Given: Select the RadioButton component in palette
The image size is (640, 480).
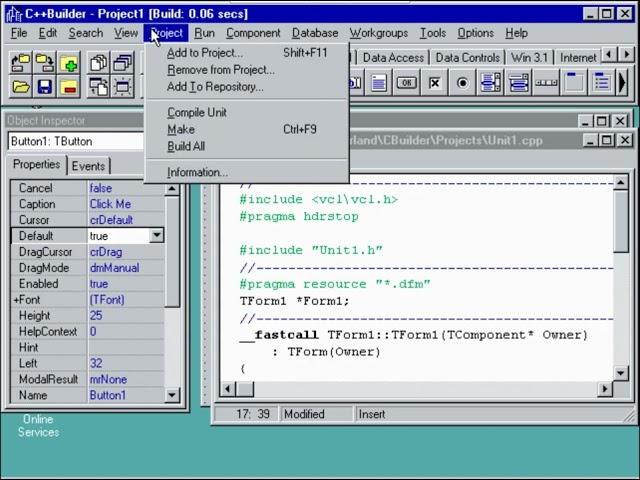Looking at the screenshot, I should (x=463, y=83).
